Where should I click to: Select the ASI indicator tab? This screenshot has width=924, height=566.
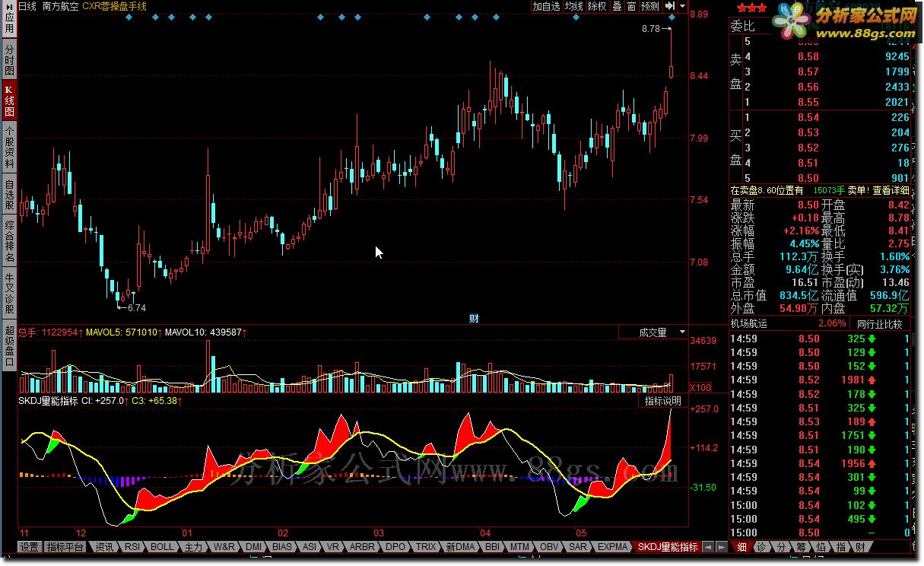(x=310, y=547)
